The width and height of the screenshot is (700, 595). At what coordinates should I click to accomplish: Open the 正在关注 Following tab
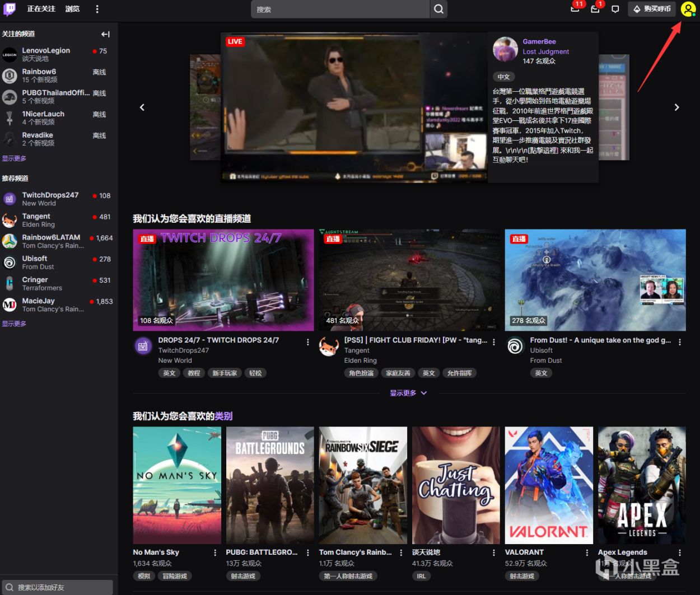[41, 9]
